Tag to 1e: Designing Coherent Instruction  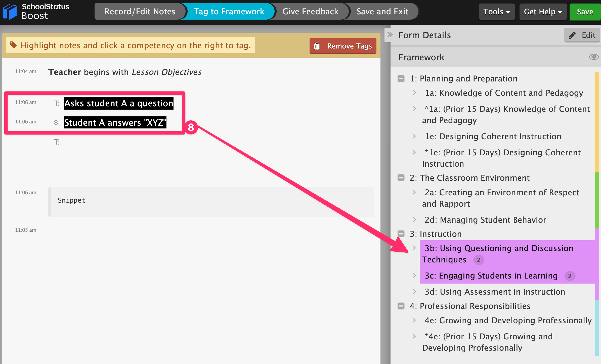(493, 136)
